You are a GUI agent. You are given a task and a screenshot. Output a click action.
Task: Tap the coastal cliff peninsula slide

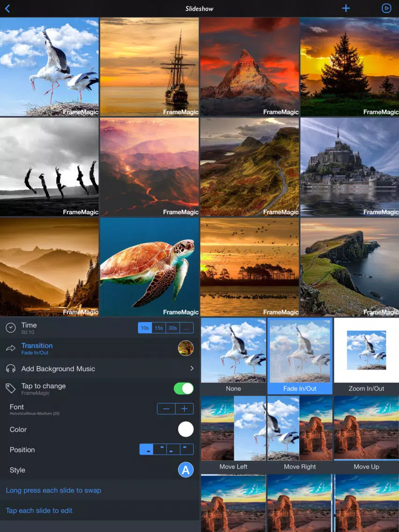click(350, 267)
